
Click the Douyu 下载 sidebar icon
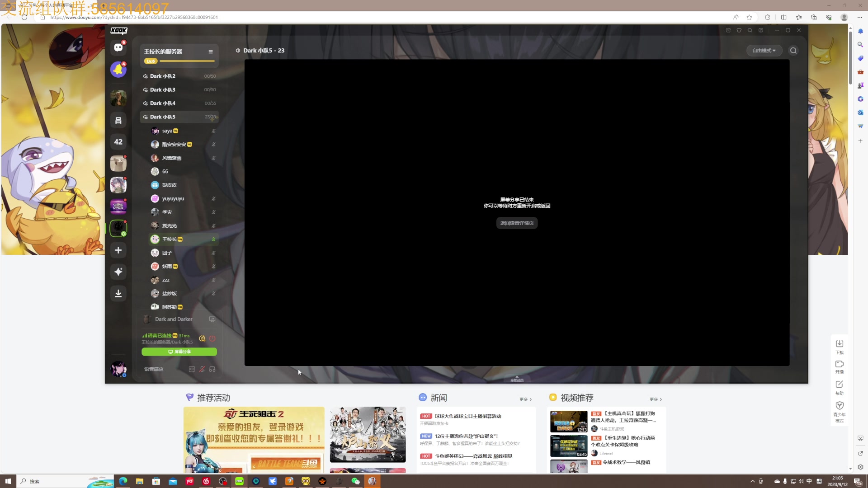click(x=840, y=347)
